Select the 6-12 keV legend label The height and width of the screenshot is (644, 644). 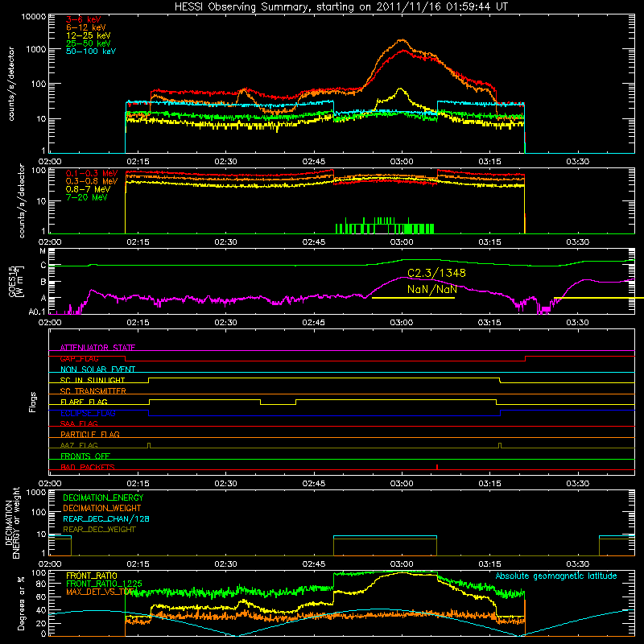coord(86,27)
